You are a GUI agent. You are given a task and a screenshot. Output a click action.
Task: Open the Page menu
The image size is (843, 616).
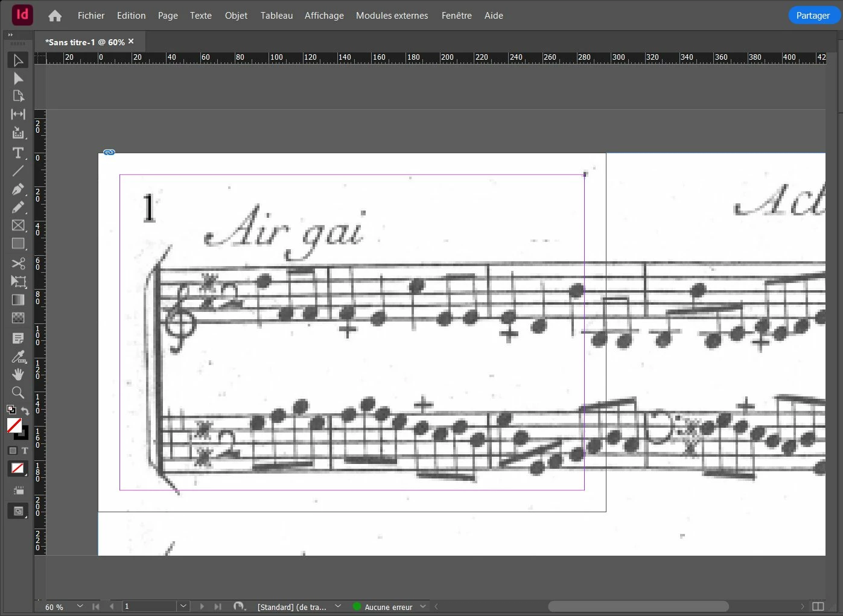point(168,16)
